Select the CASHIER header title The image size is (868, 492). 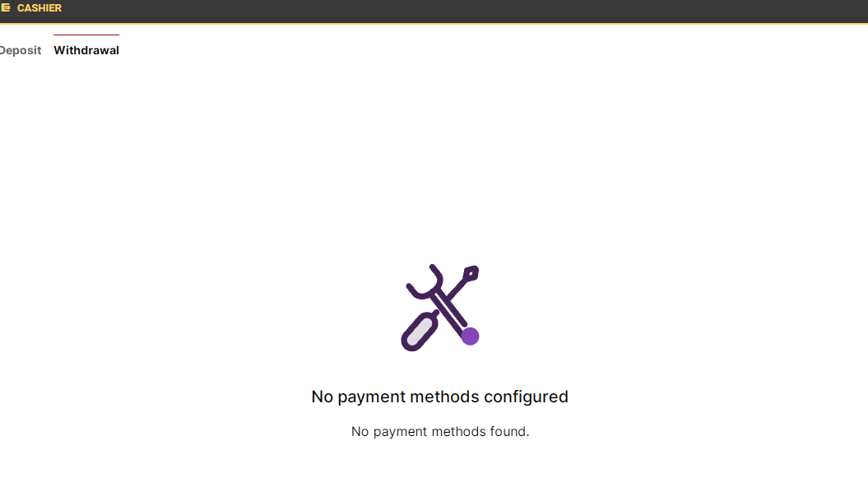click(39, 8)
